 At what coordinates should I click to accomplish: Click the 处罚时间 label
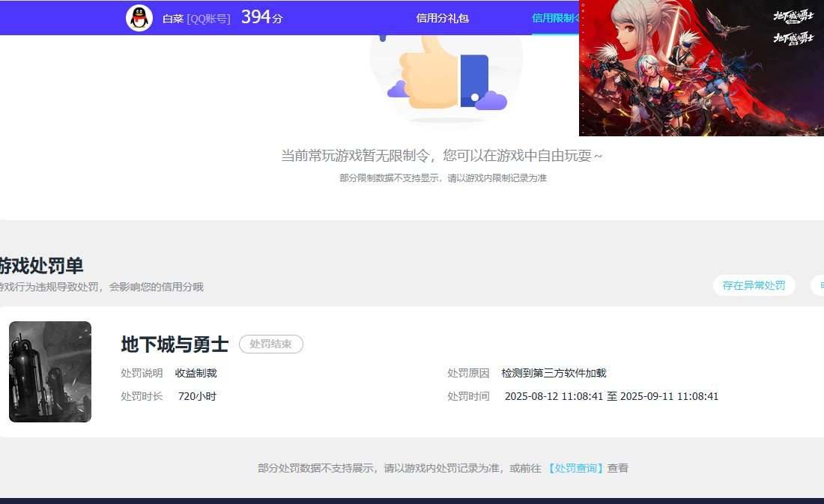[x=468, y=396]
